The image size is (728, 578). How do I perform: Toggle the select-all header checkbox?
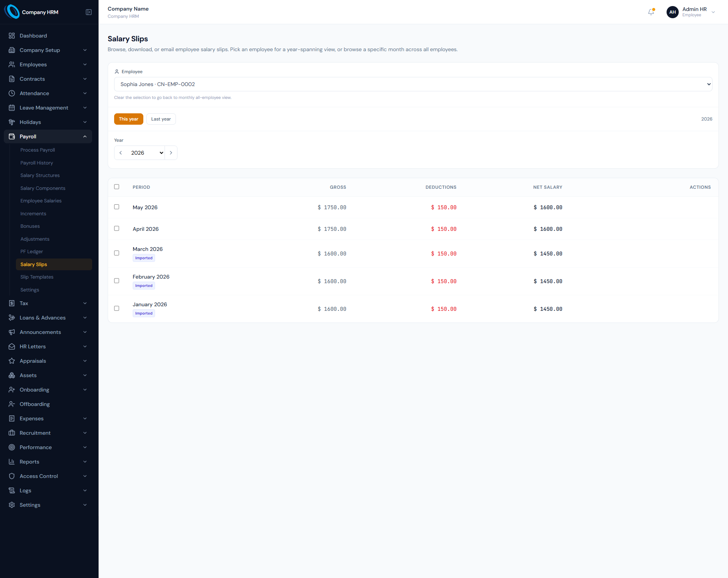(x=117, y=187)
